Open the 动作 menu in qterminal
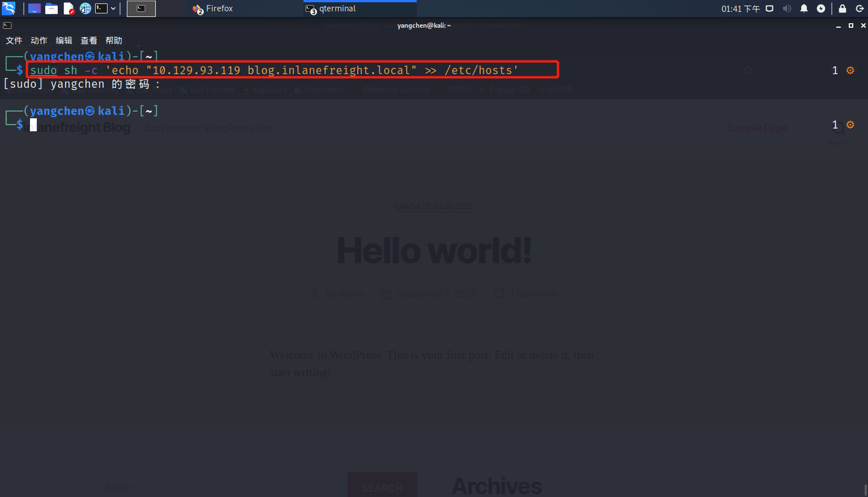868x497 pixels. (39, 41)
